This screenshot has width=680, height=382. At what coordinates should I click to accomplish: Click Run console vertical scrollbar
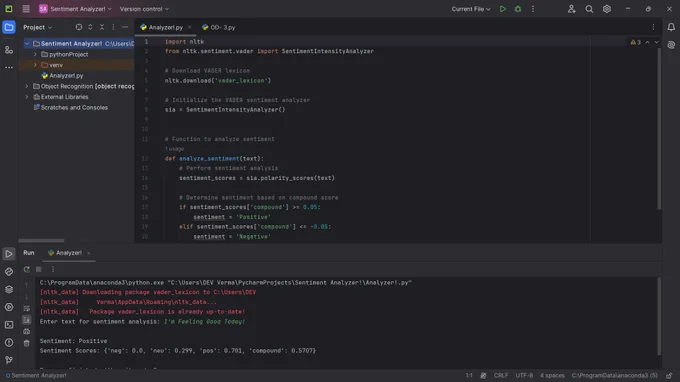point(659,316)
